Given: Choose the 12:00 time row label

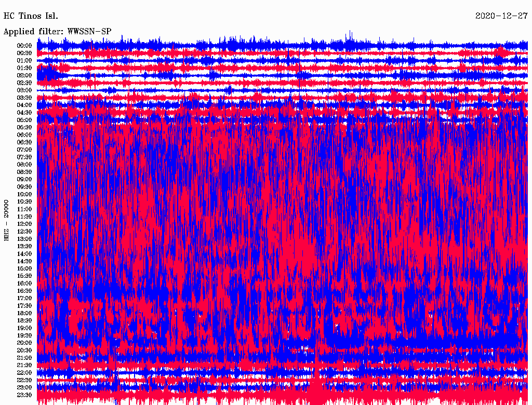Looking at the screenshot, I should tap(25, 224).
